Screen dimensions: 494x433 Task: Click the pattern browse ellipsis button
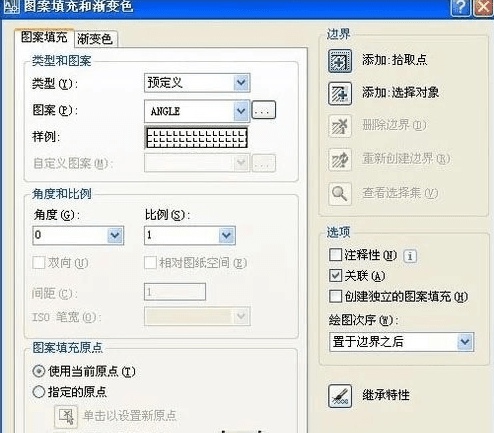click(263, 110)
